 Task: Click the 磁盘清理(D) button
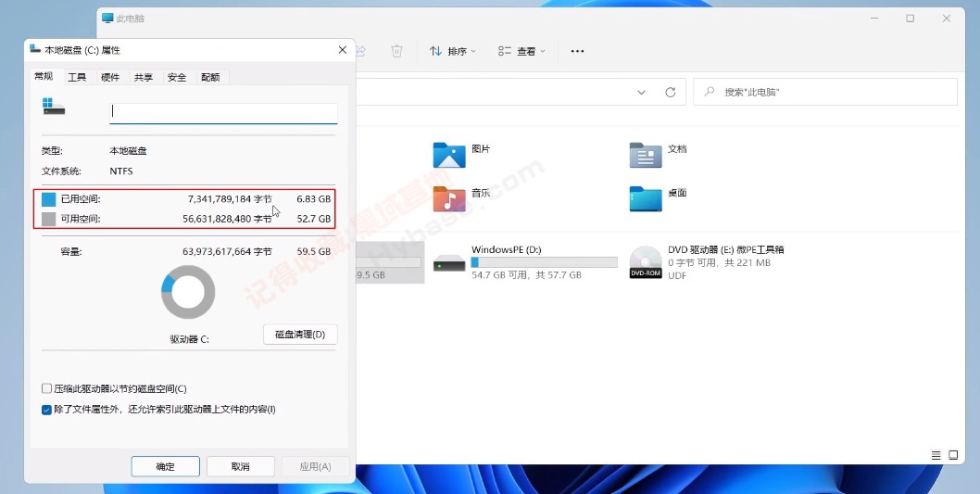tap(301, 334)
